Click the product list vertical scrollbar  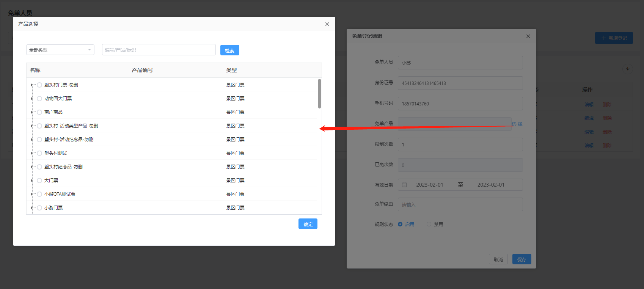tap(319, 94)
